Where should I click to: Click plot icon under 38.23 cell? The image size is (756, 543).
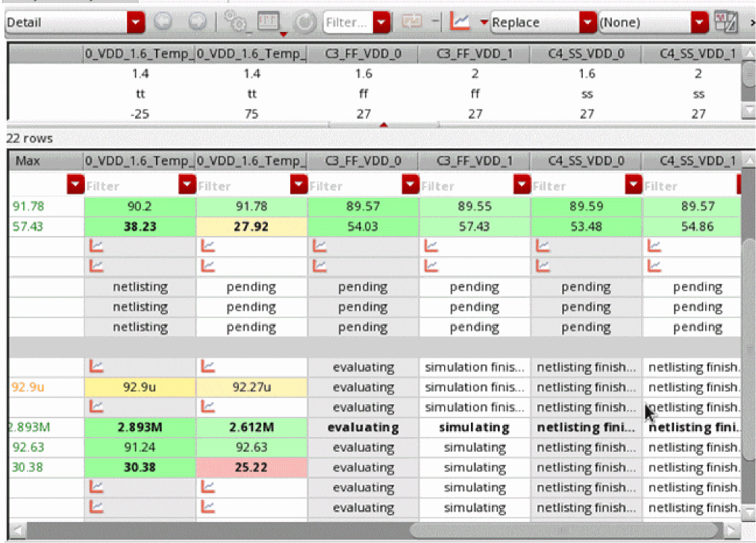click(x=96, y=246)
